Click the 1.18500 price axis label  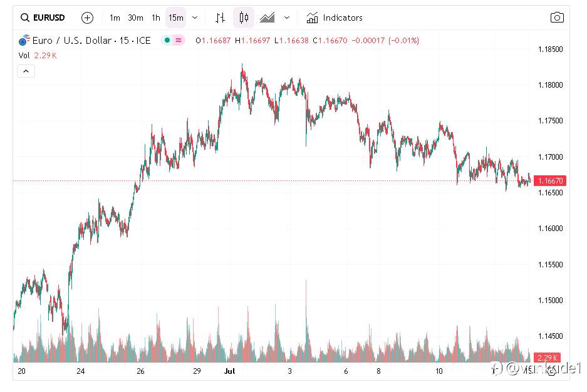(550, 49)
